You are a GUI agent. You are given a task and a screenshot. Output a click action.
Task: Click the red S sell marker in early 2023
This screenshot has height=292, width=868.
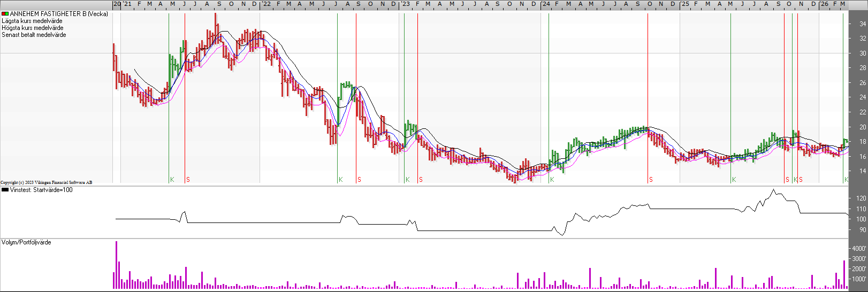click(x=421, y=180)
